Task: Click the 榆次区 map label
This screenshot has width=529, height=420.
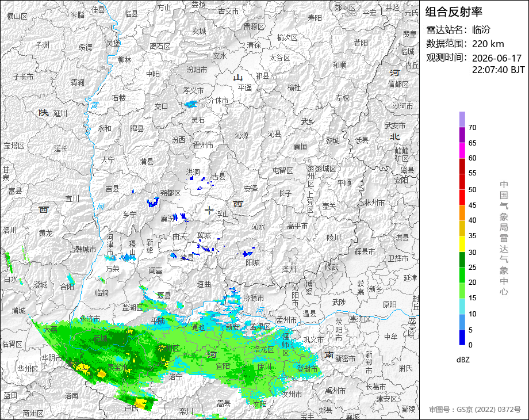Action: pyautogui.click(x=287, y=37)
